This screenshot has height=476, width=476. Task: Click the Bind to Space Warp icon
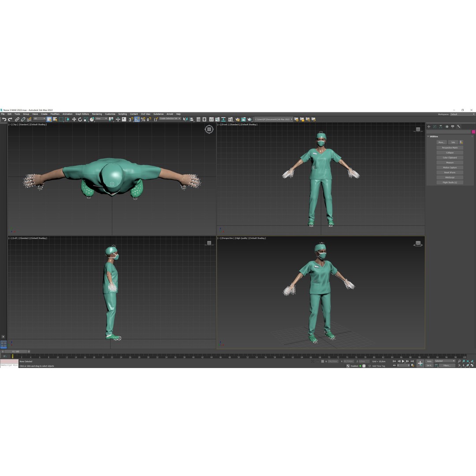pyautogui.click(x=29, y=119)
